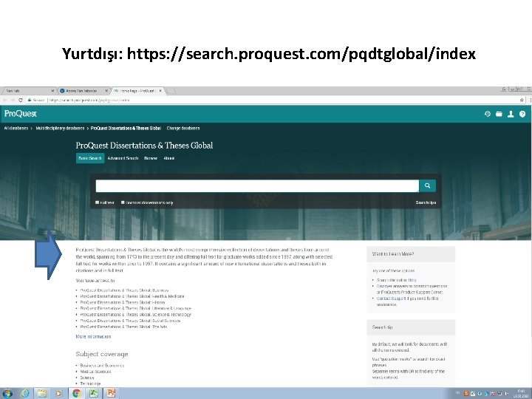Click ProQuest Dissertations & Theses Global breadcrumb

126,129
